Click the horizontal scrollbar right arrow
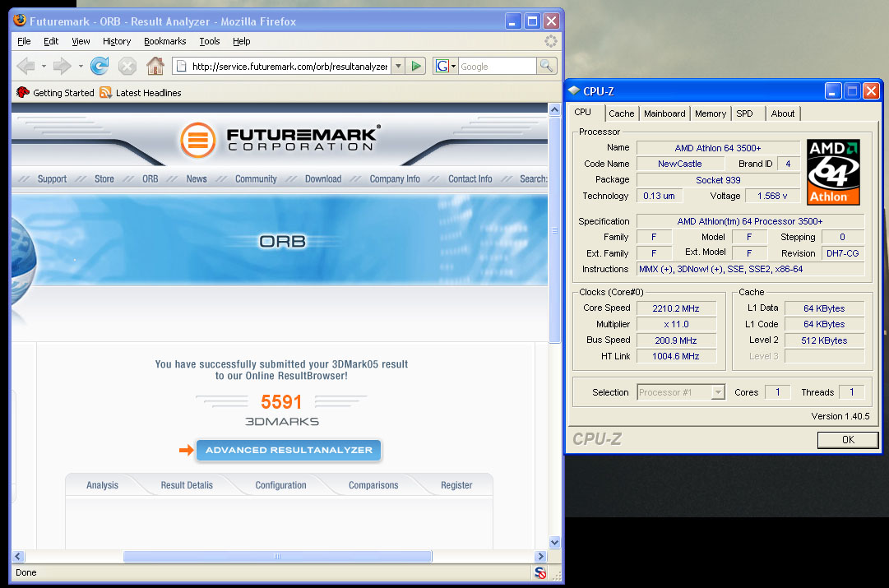This screenshot has width=889, height=588. pyautogui.click(x=540, y=557)
